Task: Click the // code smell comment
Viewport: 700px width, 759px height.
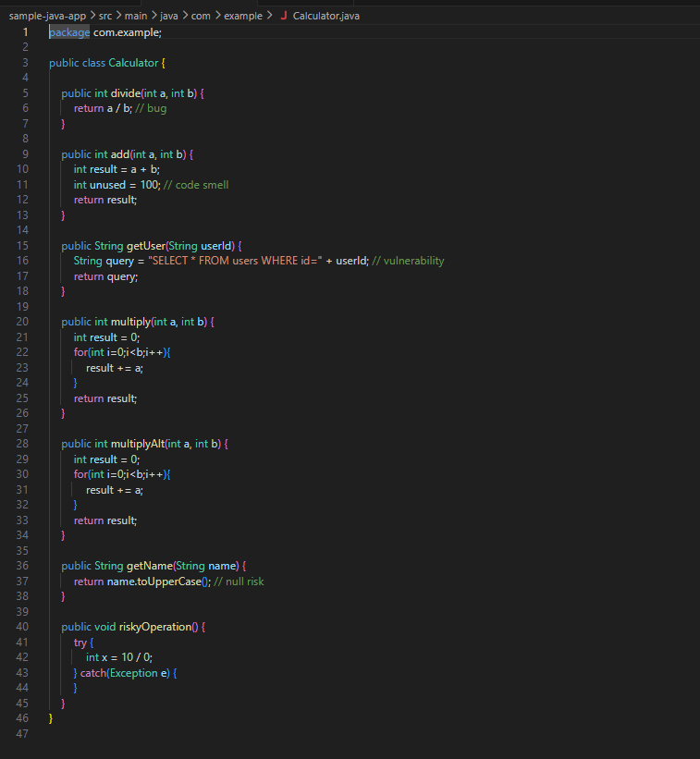Action: coord(196,185)
